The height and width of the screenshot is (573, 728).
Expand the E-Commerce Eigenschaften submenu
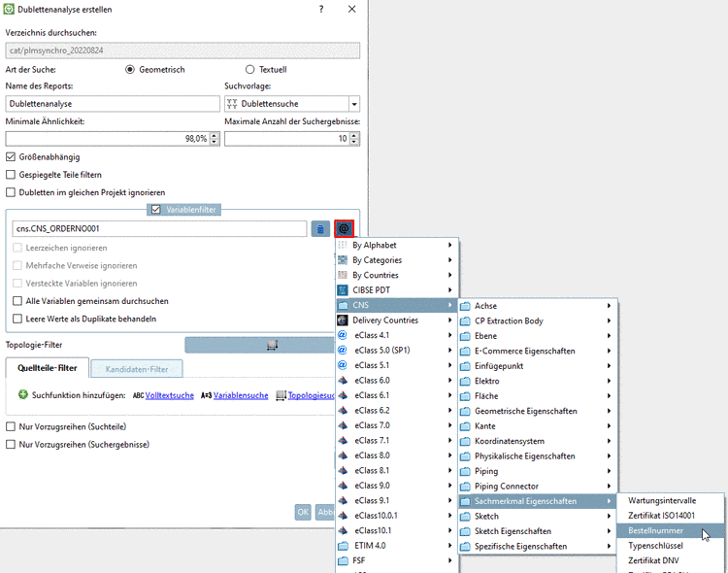click(x=609, y=351)
